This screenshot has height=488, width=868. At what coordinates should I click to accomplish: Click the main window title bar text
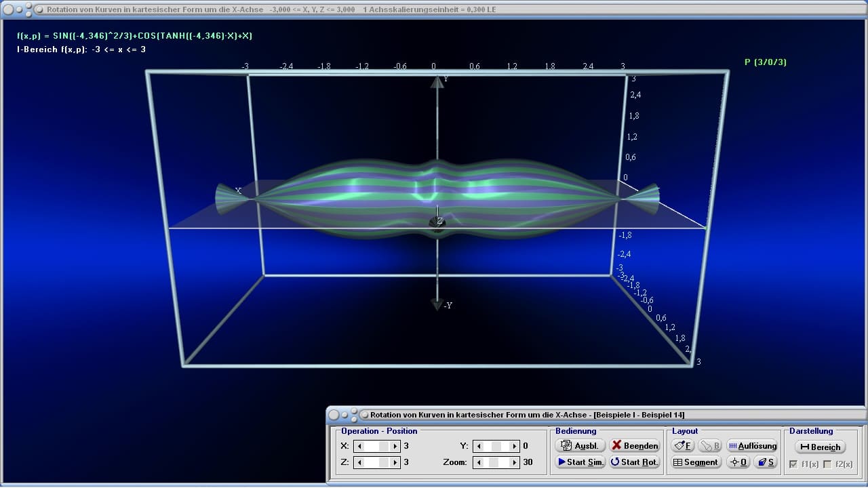tap(271, 9)
